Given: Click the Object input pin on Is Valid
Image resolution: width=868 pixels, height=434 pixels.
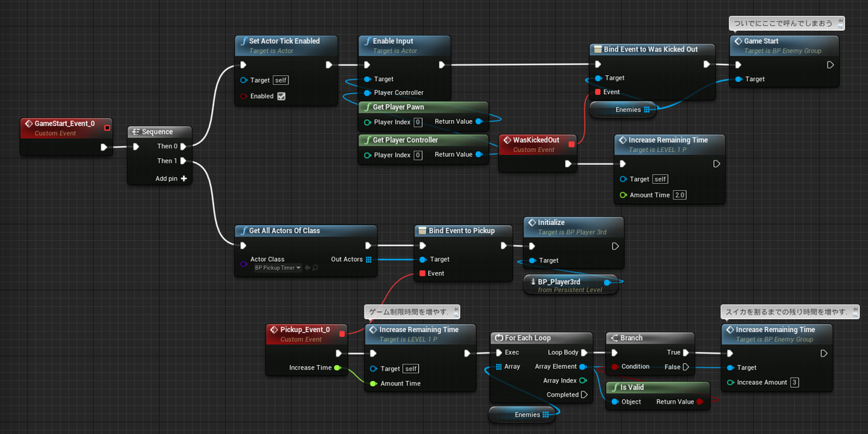Looking at the screenshot, I should [x=614, y=401].
